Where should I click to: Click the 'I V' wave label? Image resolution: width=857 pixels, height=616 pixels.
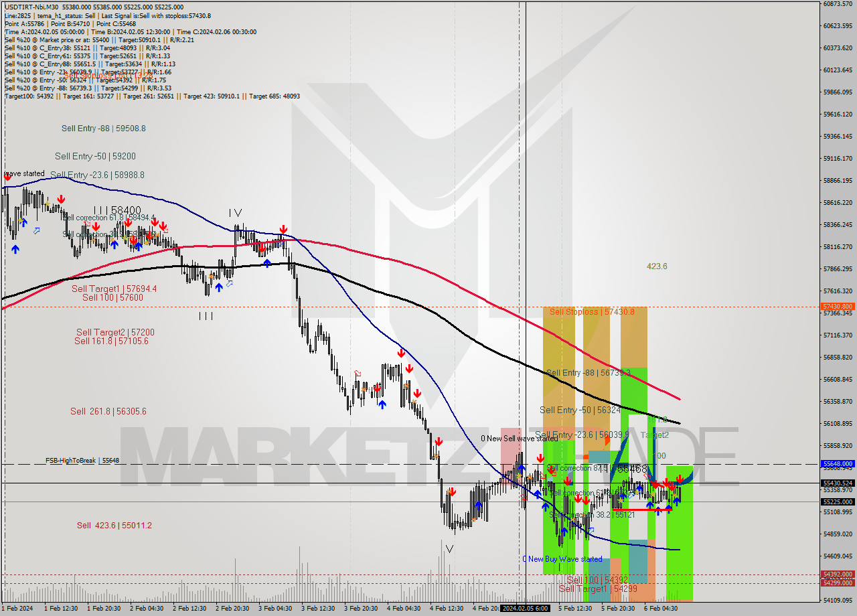235,213
